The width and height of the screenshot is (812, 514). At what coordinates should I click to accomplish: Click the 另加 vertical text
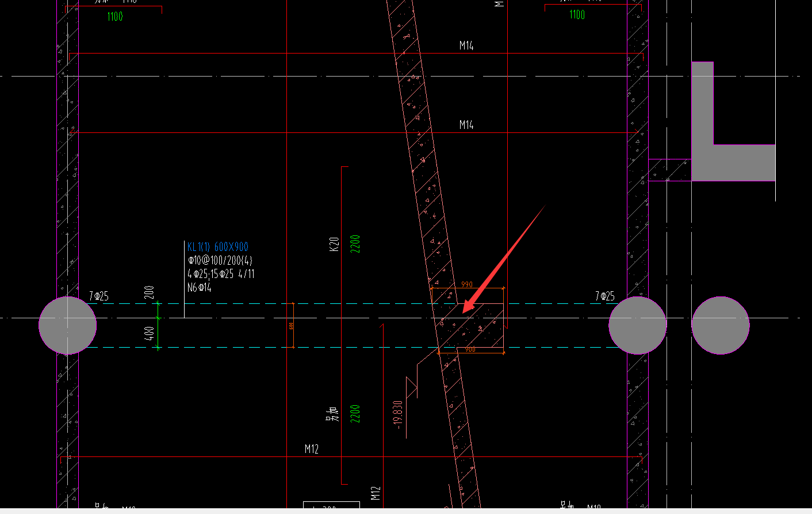click(x=333, y=414)
